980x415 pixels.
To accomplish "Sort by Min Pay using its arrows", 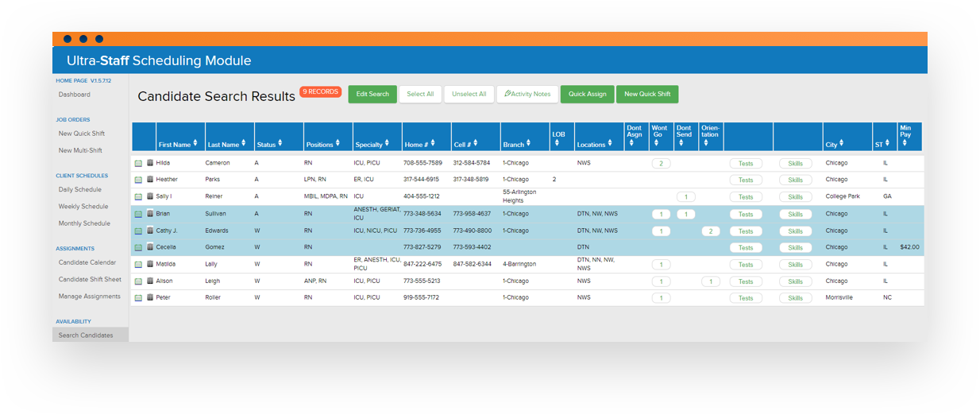I will pyautogui.click(x=905, y=144).
